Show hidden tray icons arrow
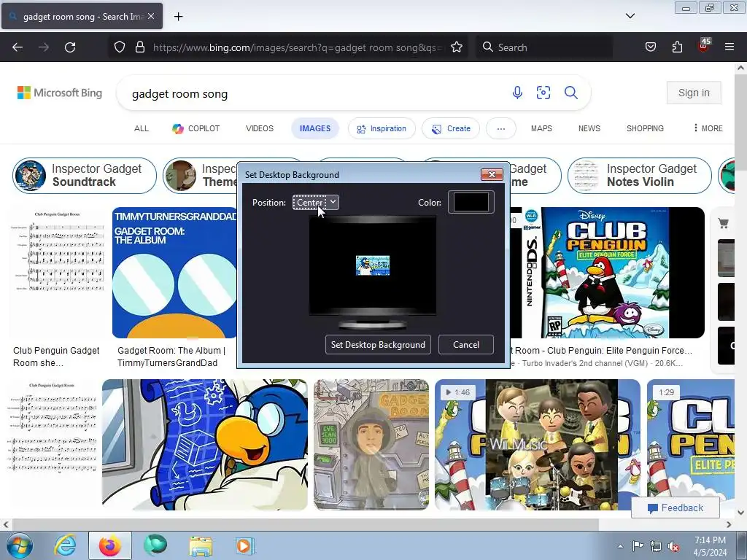 point(620,546)
